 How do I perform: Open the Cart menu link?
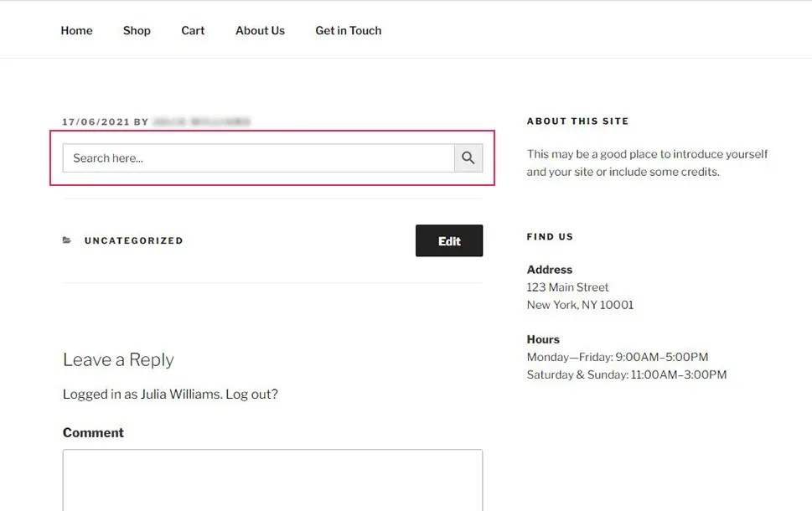tap(193, 30)
